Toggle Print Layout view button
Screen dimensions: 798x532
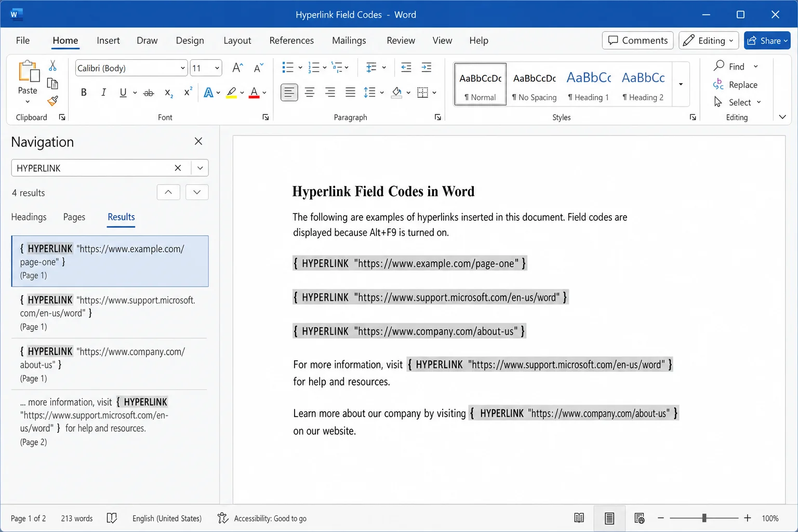coord(609,518)
